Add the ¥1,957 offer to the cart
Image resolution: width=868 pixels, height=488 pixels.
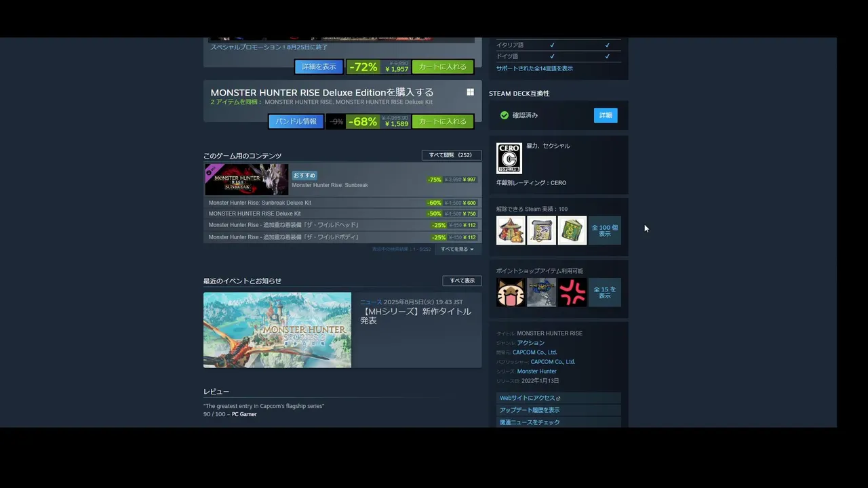[442, 67]
